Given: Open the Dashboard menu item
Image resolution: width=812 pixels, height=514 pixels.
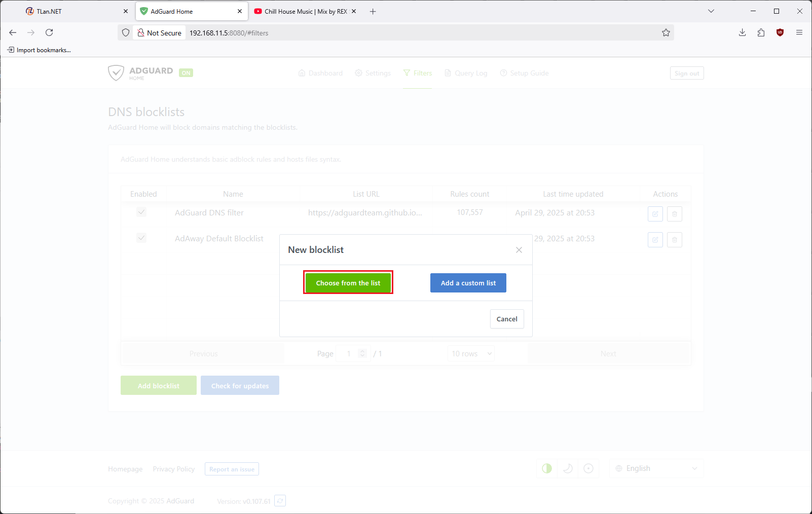Looking at the screenshot, I should click(320, 73).
